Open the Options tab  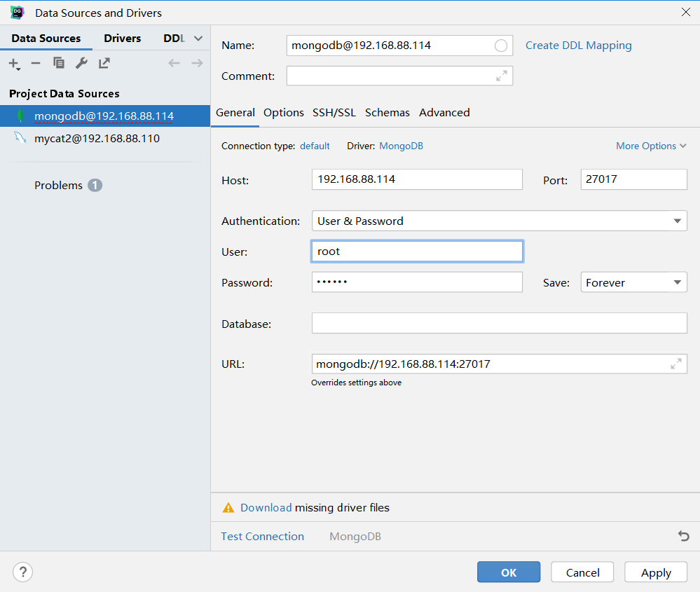tap(284, 113)
